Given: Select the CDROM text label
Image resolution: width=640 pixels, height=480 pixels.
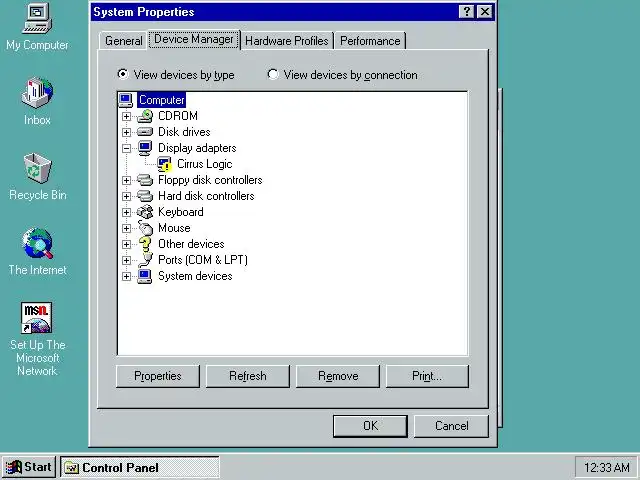Looking at the screenshot, I should (x=178, y=116).
